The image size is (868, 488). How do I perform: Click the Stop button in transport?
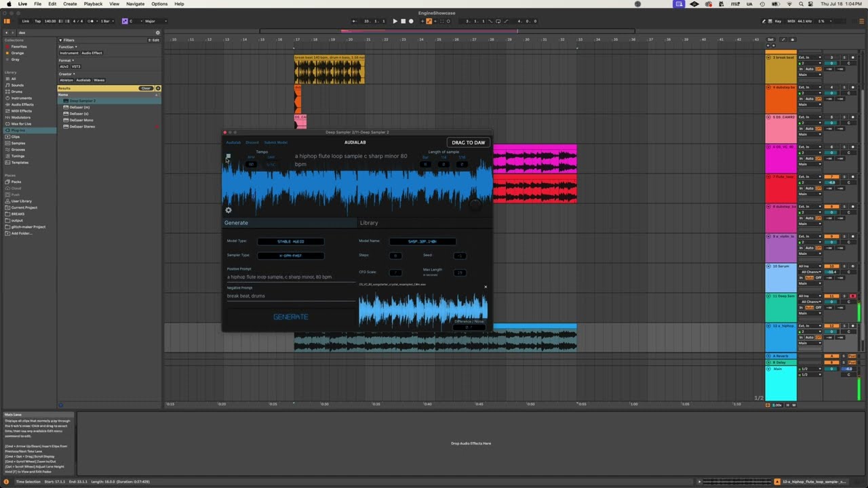(x=403, y=21)
